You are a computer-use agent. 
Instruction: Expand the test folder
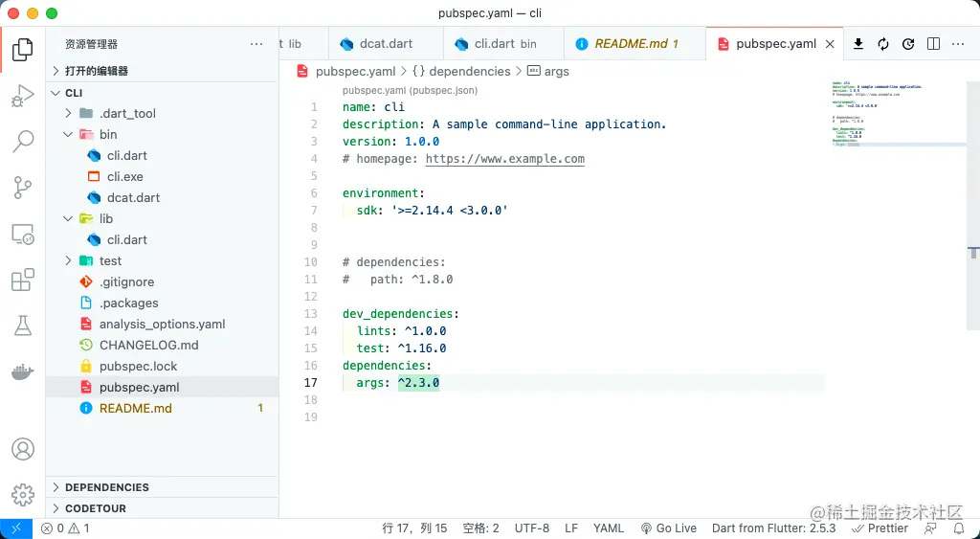[x=110, y=260]
